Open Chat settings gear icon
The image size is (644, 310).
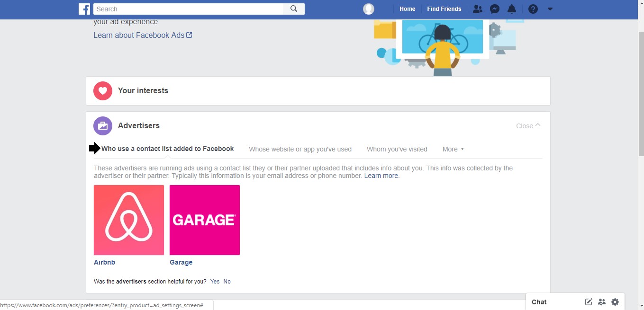coord(615,302)
